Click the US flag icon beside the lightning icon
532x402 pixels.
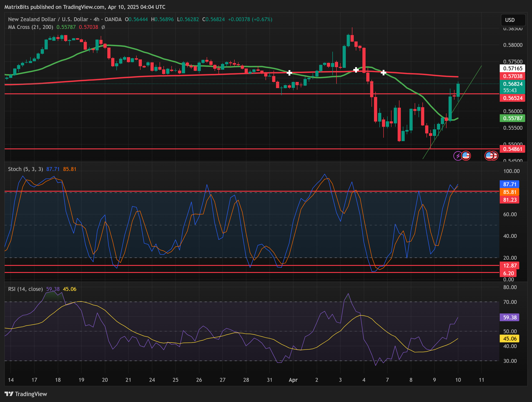466,156
